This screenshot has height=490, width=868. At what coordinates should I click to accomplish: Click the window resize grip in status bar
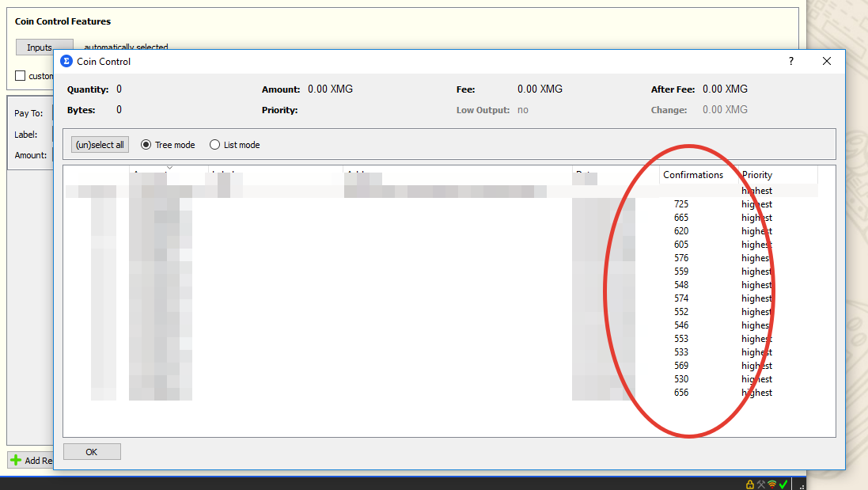pos(802,486)
